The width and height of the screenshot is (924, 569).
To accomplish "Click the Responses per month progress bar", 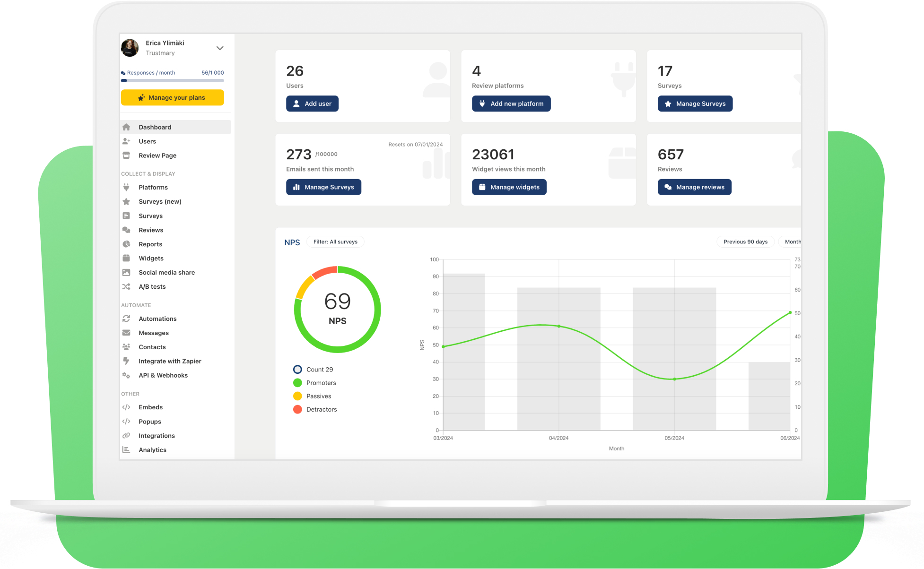I will click(x=172, y=80).
